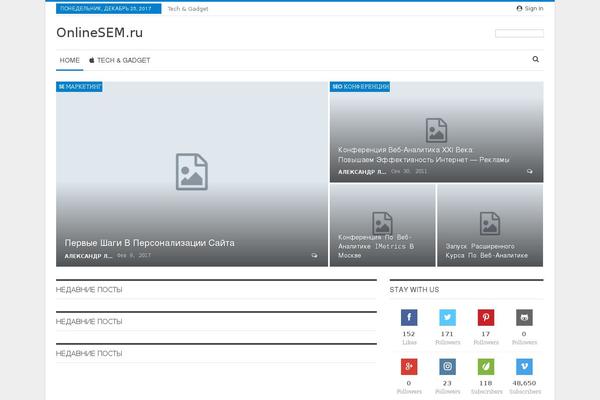Open the Tech & Gadget top bar link
This screenshot has width=600, height=400.
pos(188,9)
